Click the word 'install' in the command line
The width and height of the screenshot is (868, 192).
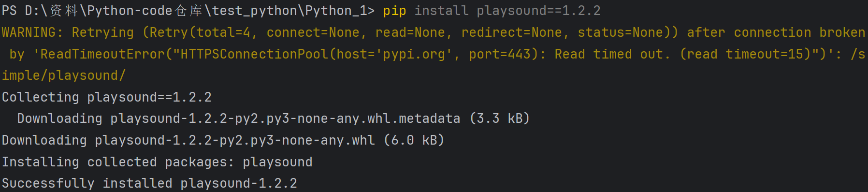[441, 11]
